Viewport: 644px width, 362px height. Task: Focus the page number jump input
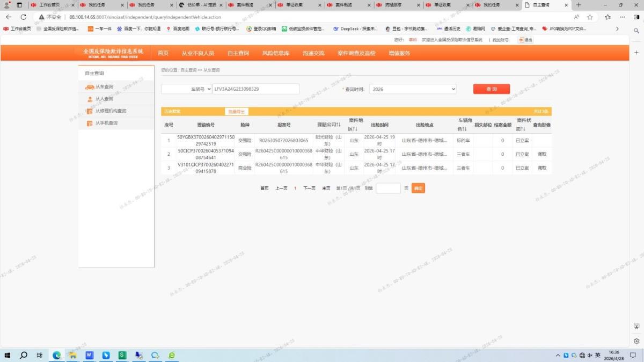coord(388,189)
